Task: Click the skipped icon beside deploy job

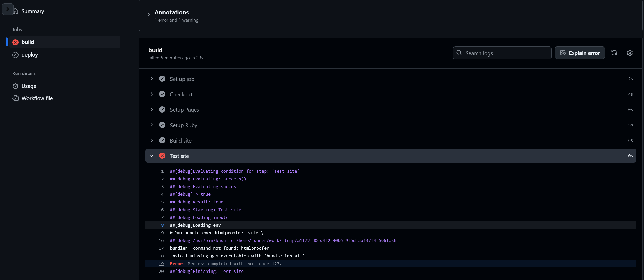Action: tap(15, 55)
